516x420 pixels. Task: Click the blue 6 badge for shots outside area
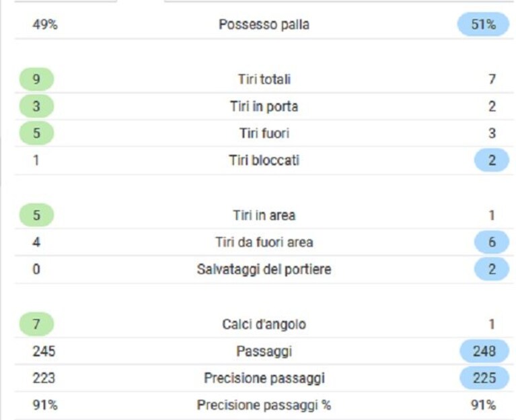(x=492, y=242)
